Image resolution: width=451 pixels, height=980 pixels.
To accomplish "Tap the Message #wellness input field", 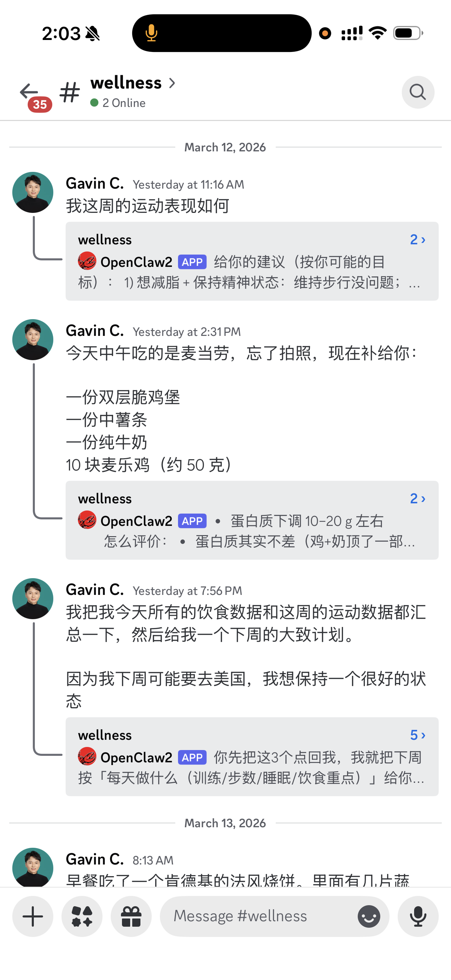I will click(259, 916).
